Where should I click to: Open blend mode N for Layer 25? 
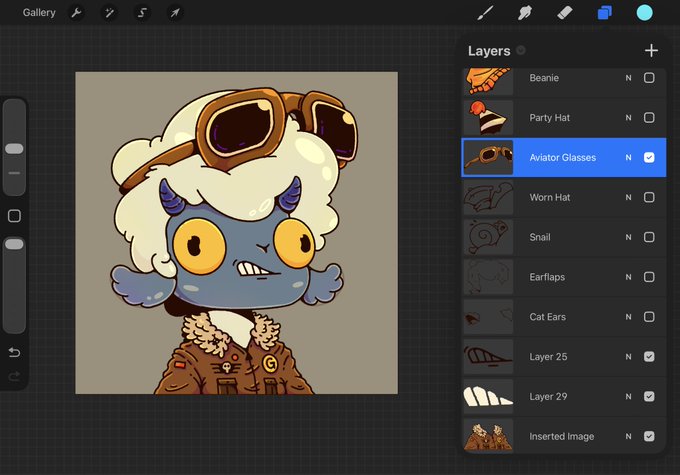pos(628,357)
